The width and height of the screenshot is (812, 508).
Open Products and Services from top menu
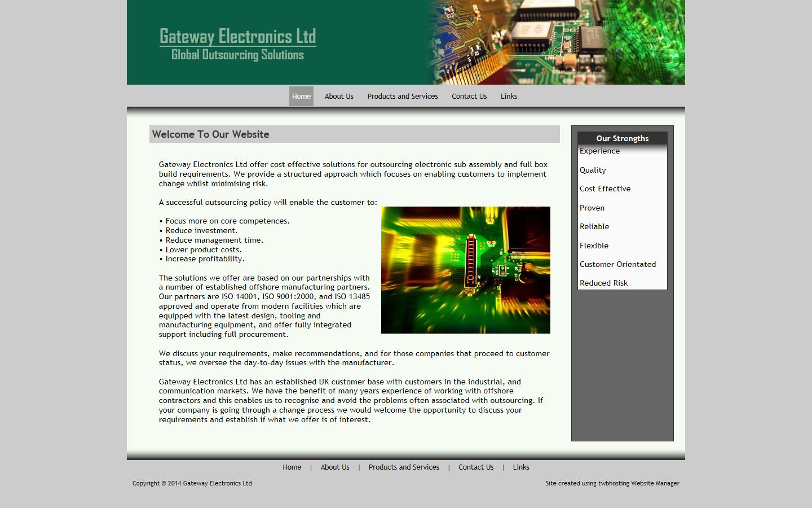(x=403, y=97)
